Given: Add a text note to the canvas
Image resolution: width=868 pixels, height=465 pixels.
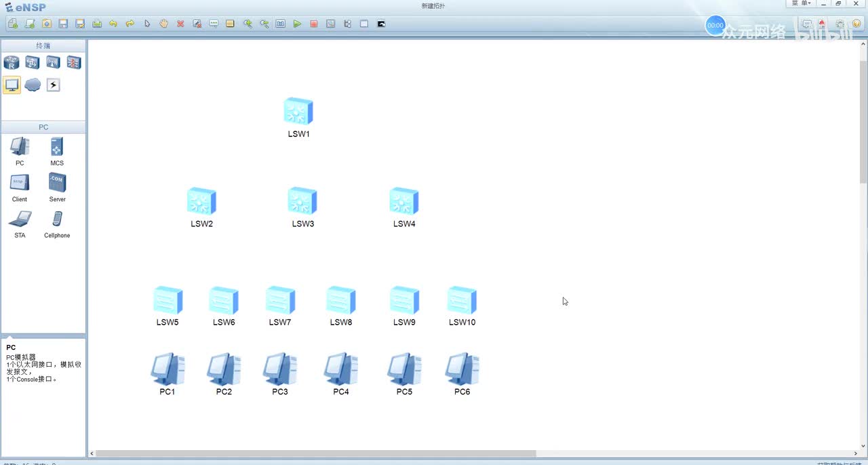Looking at the screenshot, I should (214, 24).
